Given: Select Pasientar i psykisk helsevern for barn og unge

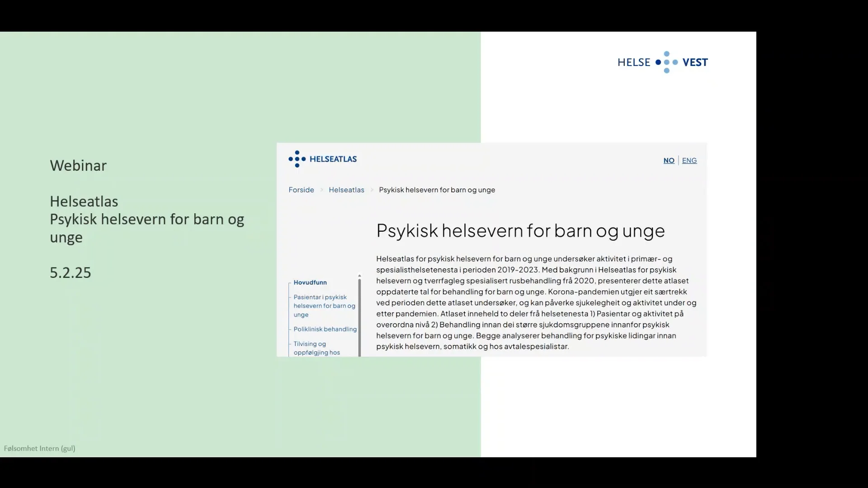Looking at the screenshot, I should click(x=324, y=305).
